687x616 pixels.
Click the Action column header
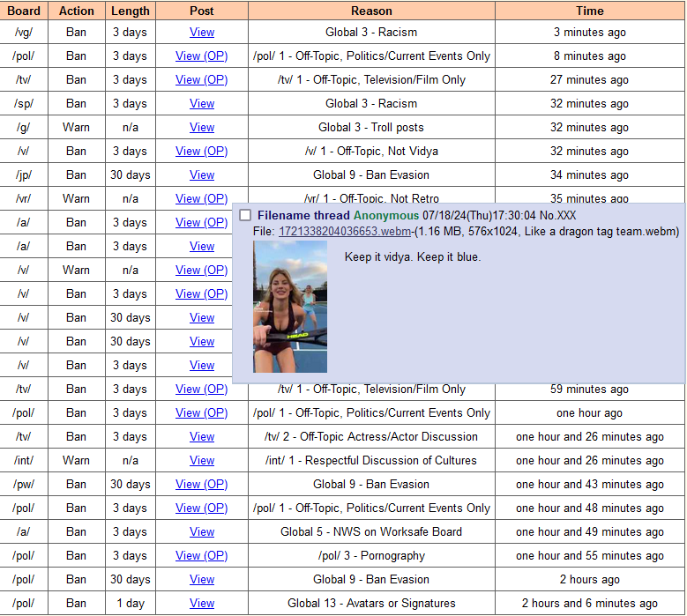click(76, 11)
